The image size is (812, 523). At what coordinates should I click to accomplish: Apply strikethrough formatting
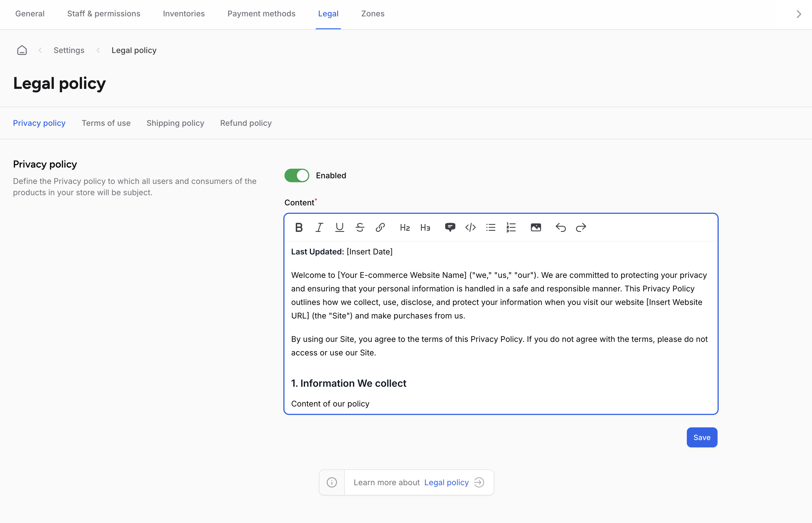[x=360, y=227]
